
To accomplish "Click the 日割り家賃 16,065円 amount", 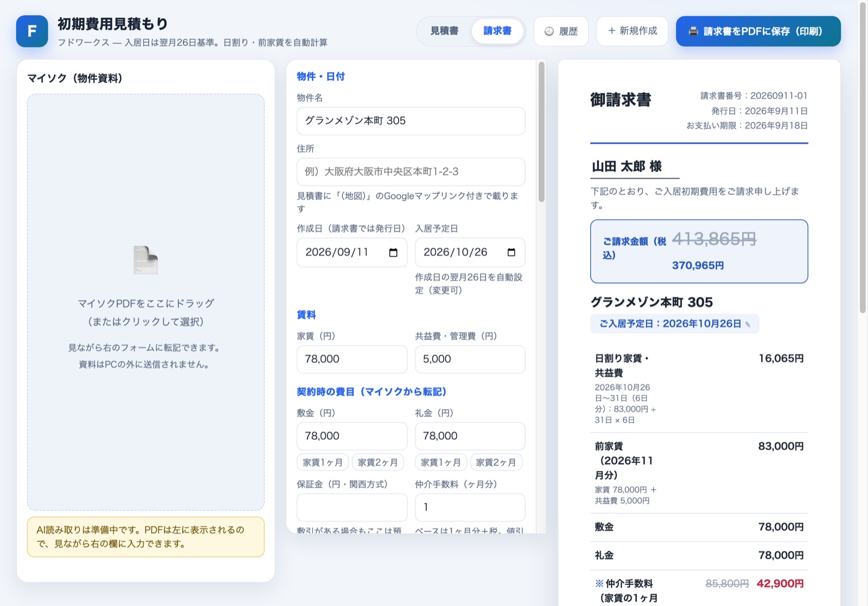I will 781,359.
